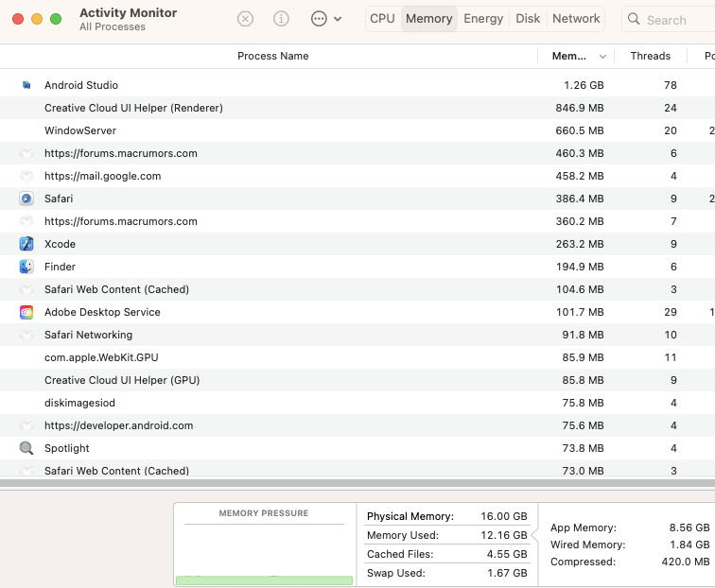The image size is (715, 588).
Task: Click the Activity Monitor window title
Action: click(128, 13)
